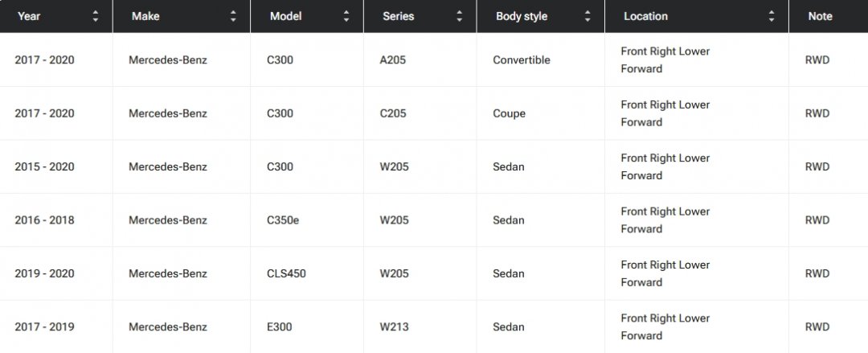Select the 2016 - 2018 year cell
The image size is (868, 353).
pos(44,220)
